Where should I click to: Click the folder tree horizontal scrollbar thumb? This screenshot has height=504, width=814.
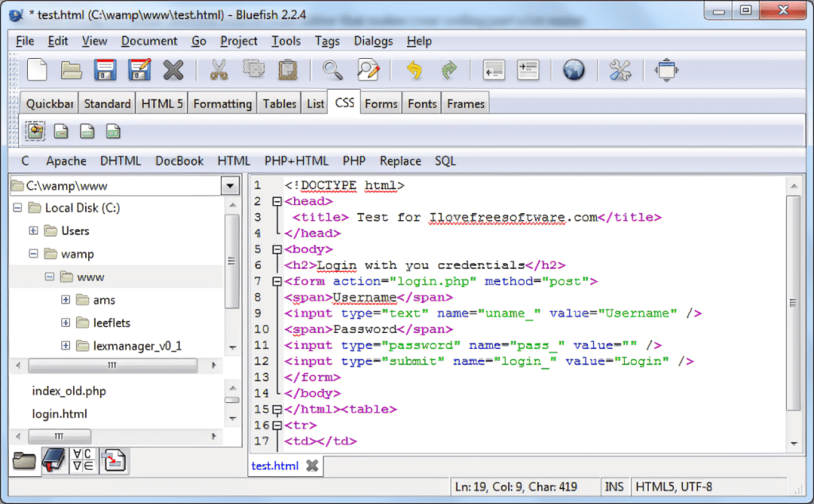click(113, 366)
